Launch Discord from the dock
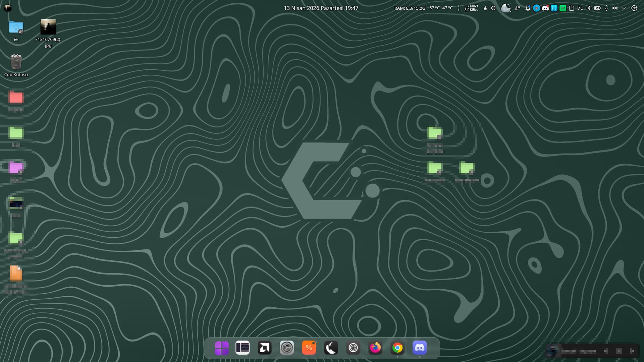644x362 pixels. (420, 348)
